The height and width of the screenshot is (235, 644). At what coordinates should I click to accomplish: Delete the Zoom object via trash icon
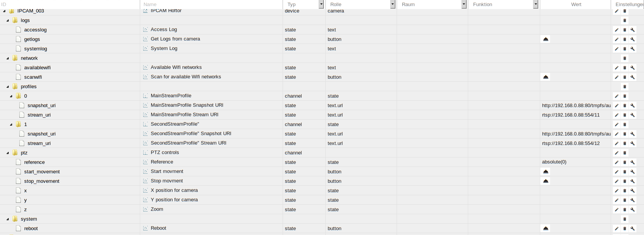coord(625,210)
